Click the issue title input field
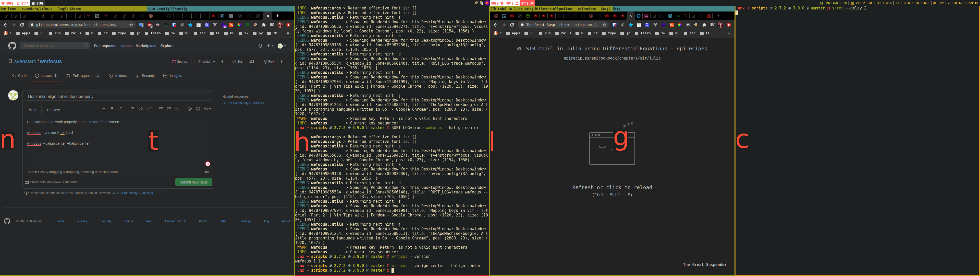The width and height of the screenshot is (980, 276). [118, 96]
